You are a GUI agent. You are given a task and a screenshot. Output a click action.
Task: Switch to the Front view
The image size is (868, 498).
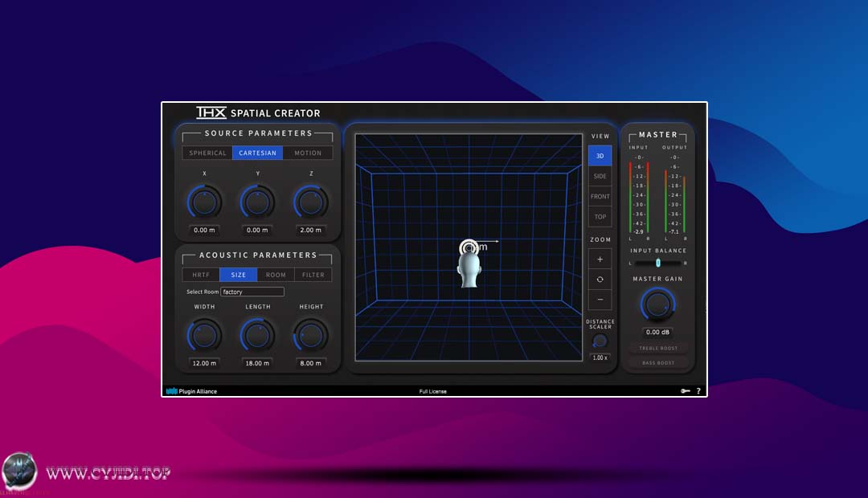[600, 197]
